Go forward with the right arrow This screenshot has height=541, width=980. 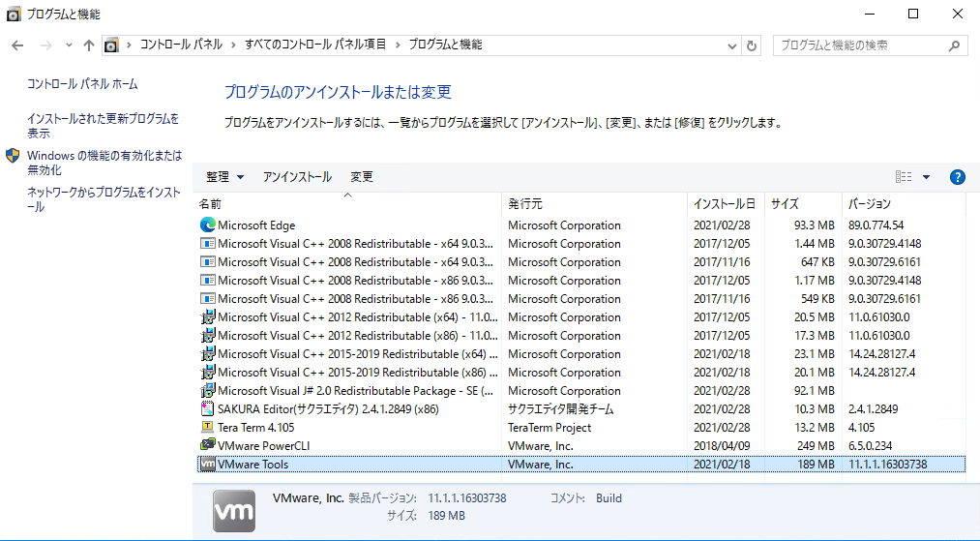[45, 45]
